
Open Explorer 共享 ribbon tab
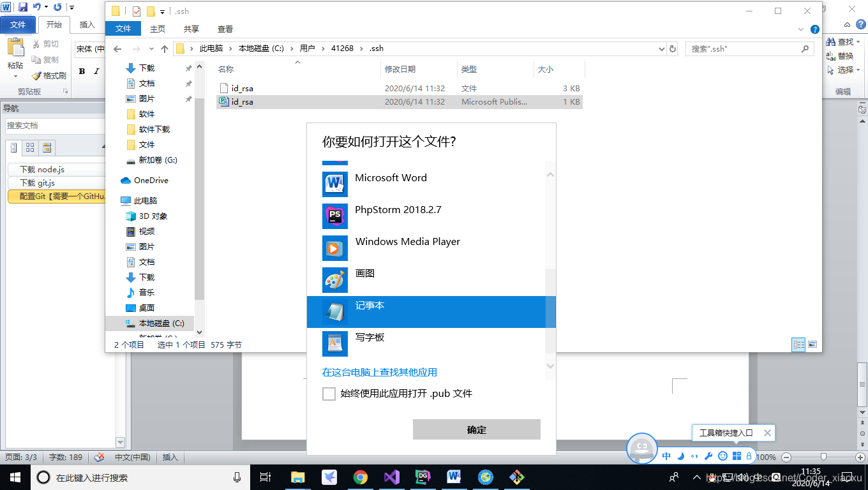click(x=191, y=29)
